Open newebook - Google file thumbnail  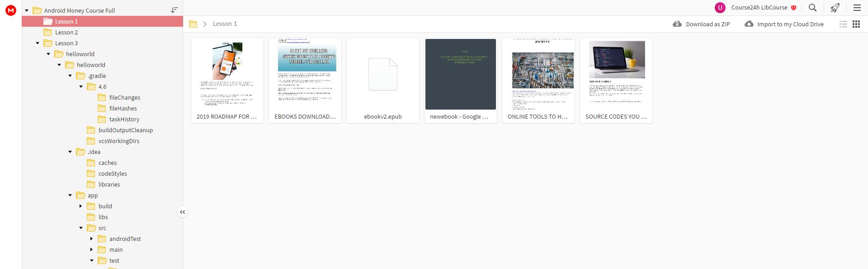[461, 81]
